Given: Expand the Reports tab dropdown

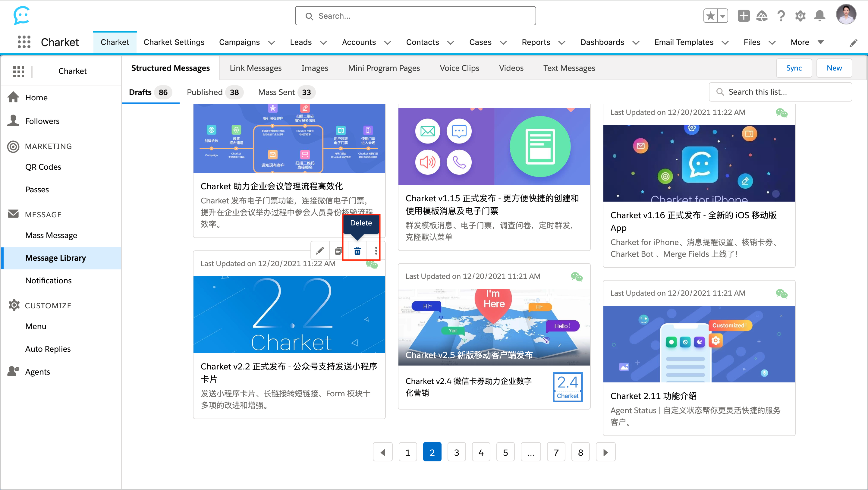Looking at the screenshot, I should coord(562,42).
